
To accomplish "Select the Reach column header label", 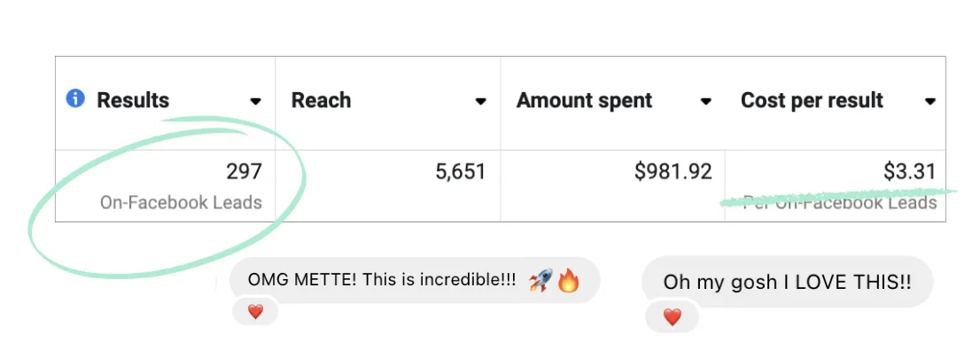I will [321, 101].
